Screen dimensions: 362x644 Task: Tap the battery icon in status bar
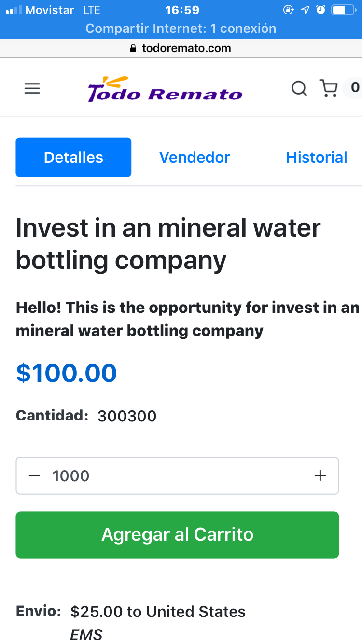(343, 10)
